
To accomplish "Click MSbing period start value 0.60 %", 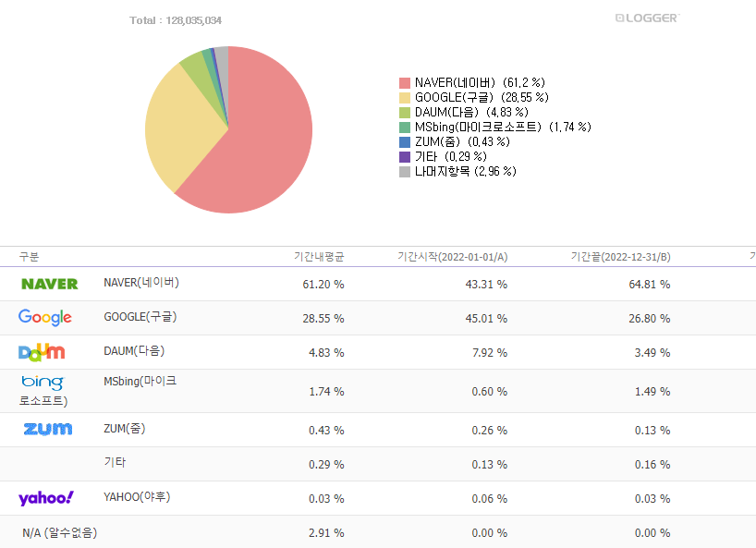I will (490, 391).
